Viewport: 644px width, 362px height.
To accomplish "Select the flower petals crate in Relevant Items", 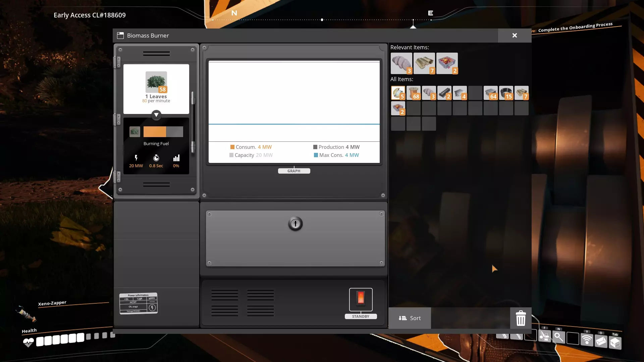I will (447, 63).
